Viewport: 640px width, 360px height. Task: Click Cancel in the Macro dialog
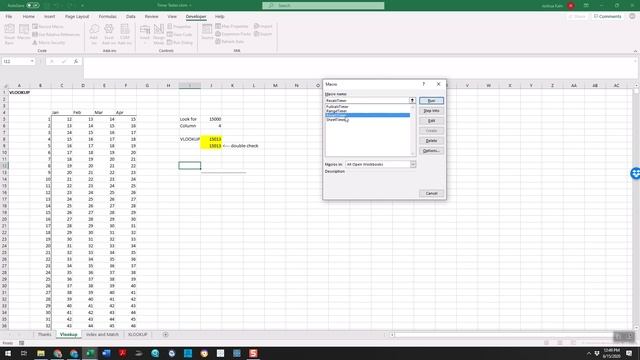tap(431, 193)
